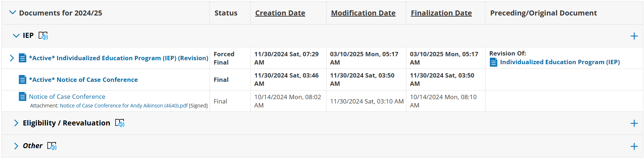Open the original Individualized Education Program under Revision Of
Viewport: 644px width, 159px height.
(559, 62)
